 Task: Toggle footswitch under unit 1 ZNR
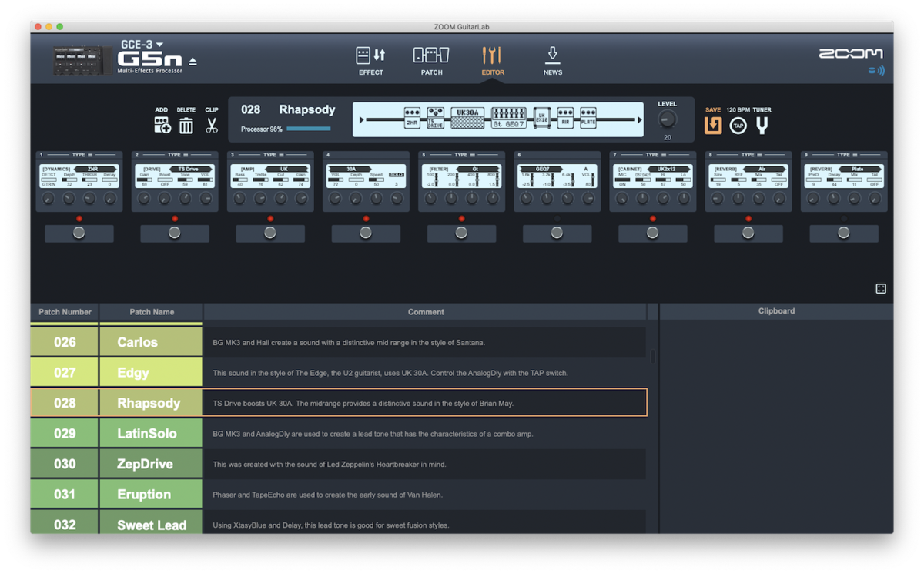(x=79, y=233)
